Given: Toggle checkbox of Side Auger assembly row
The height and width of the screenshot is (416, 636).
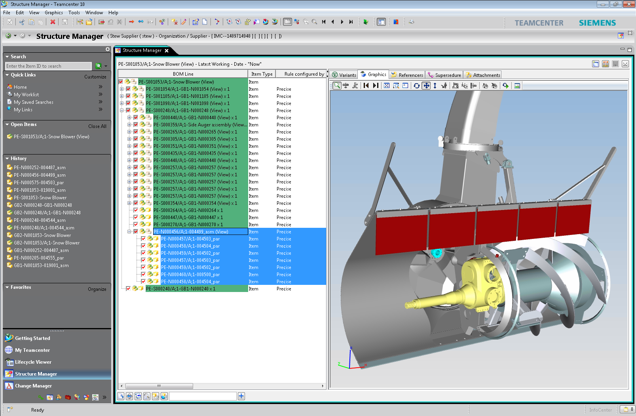Looking at the screenshot, I should point(135,124).
